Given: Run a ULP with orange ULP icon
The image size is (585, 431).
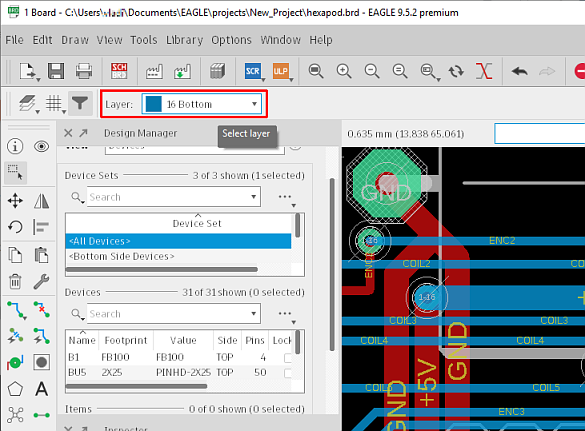Looking at the screenshot, I should pyautogui.click(x=281, y=71).
